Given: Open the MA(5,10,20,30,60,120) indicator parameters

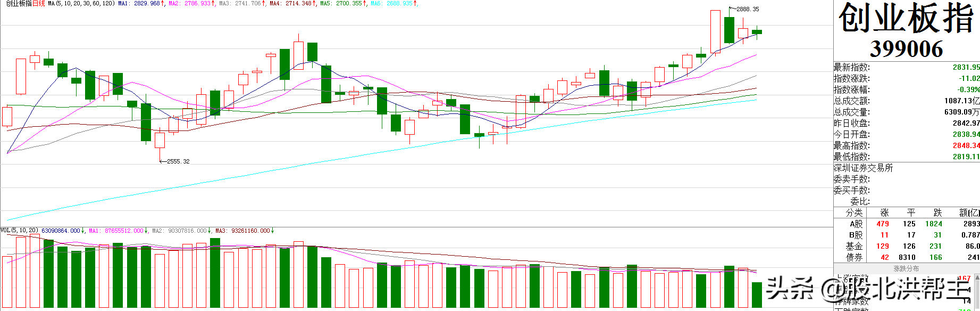Looking at the screenshot, I should point(81,4).
